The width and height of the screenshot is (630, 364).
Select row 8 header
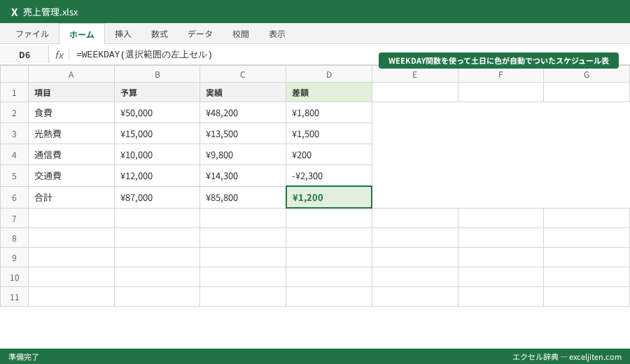(14, 238)
